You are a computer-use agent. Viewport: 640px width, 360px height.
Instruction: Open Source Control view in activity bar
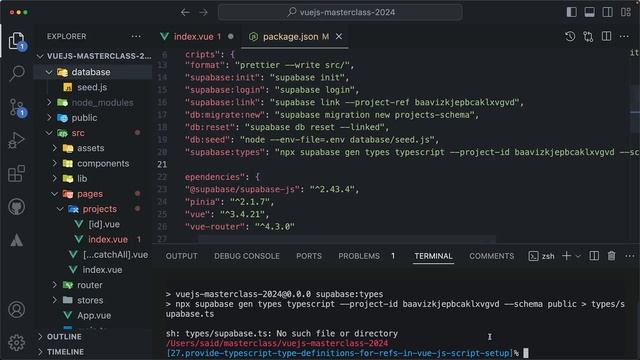point(17,107)
